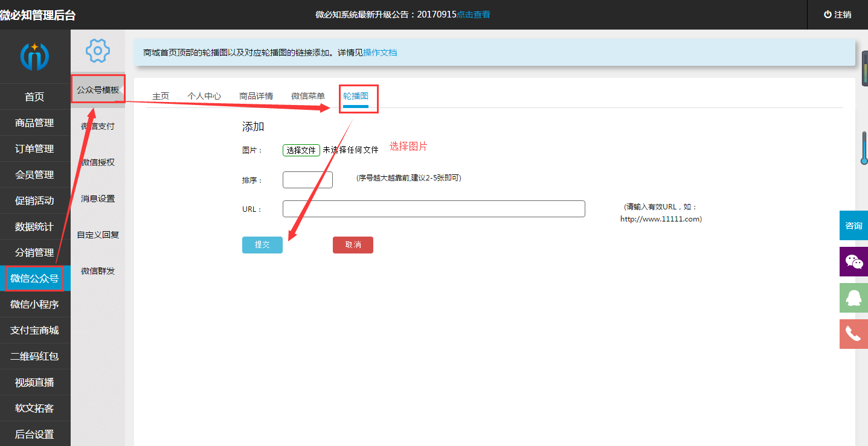Click inside the URL input field

pyautogui.click(x=433, y=208)
